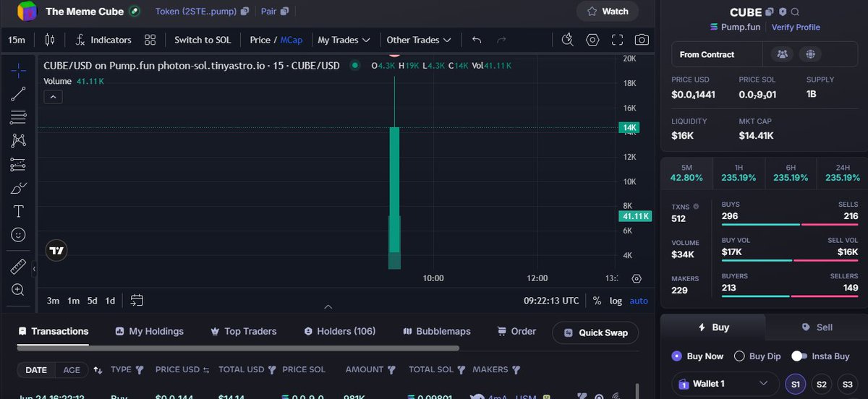Open the Transactions tab

(x=53, y=331)
